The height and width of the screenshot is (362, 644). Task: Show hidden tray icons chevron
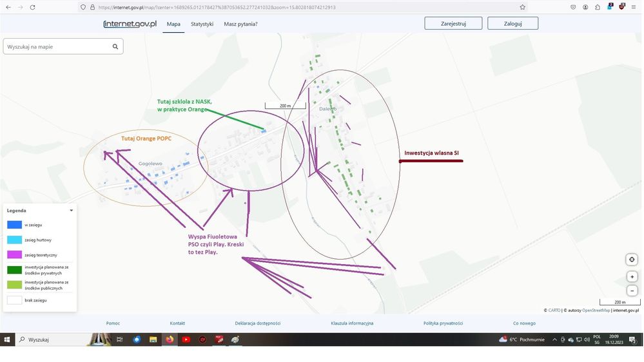click(554, 339)
